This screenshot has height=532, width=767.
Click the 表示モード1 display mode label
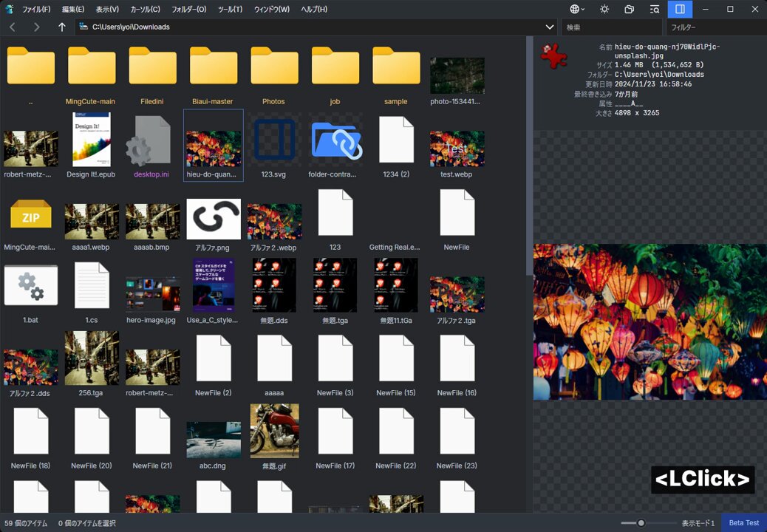[698, 523]
